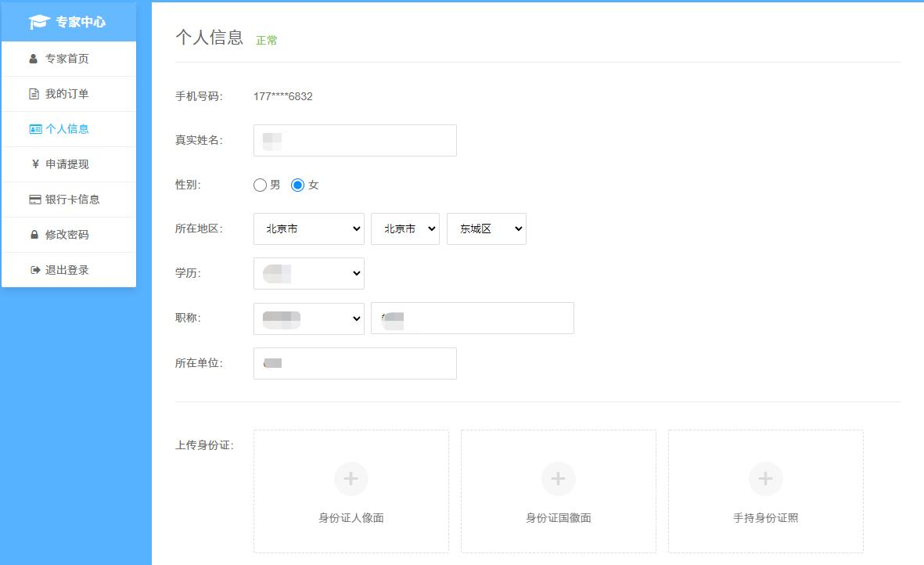Focus the text field next to 职称 dropdown
Viewport: 924px width, 565px height.
pos(472,318)
